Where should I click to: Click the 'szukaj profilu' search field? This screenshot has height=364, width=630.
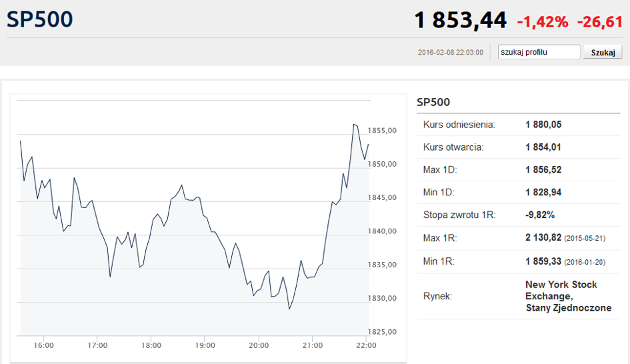(539, 52)
